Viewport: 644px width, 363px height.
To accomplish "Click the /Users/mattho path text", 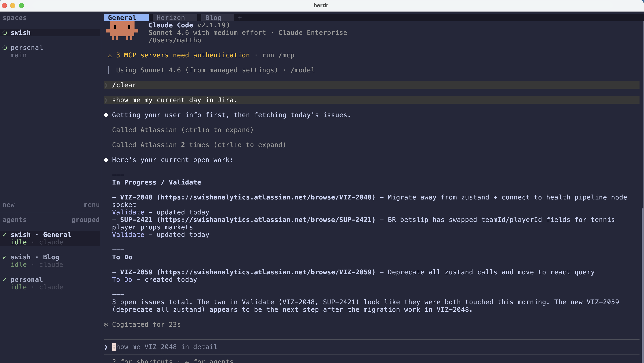I will 175,40.
